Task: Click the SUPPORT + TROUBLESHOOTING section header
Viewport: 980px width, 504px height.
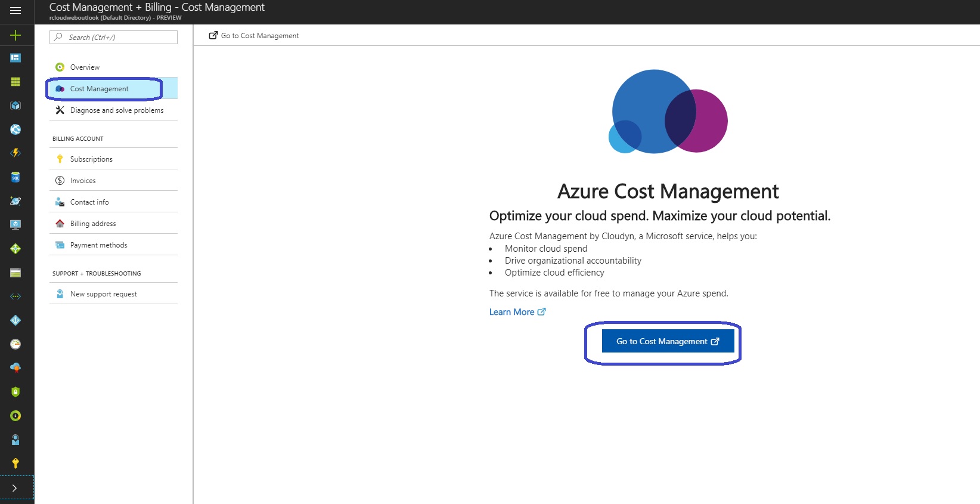Action: (x=97, y=274)
